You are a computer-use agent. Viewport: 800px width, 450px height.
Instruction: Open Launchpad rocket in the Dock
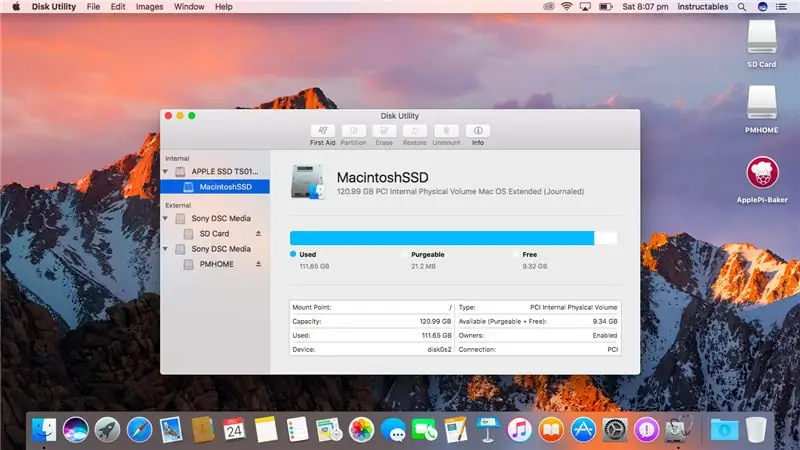point(107,430)
